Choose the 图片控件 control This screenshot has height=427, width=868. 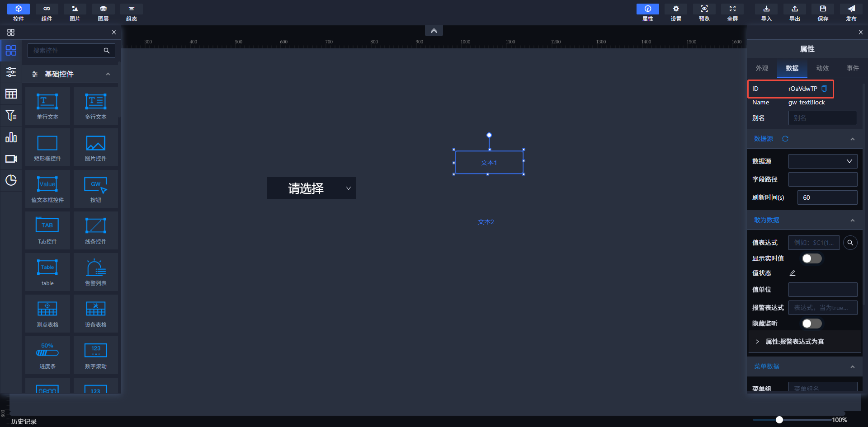(x=96, y=147)
